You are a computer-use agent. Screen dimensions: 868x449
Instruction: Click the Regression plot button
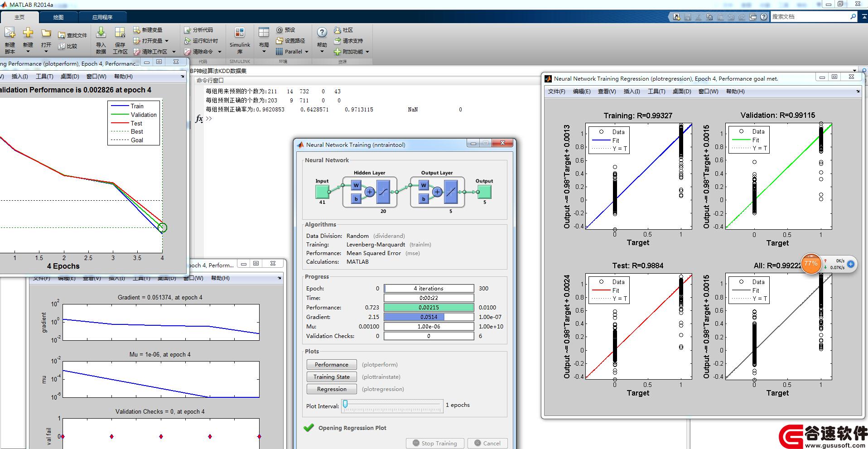[332, 389]
